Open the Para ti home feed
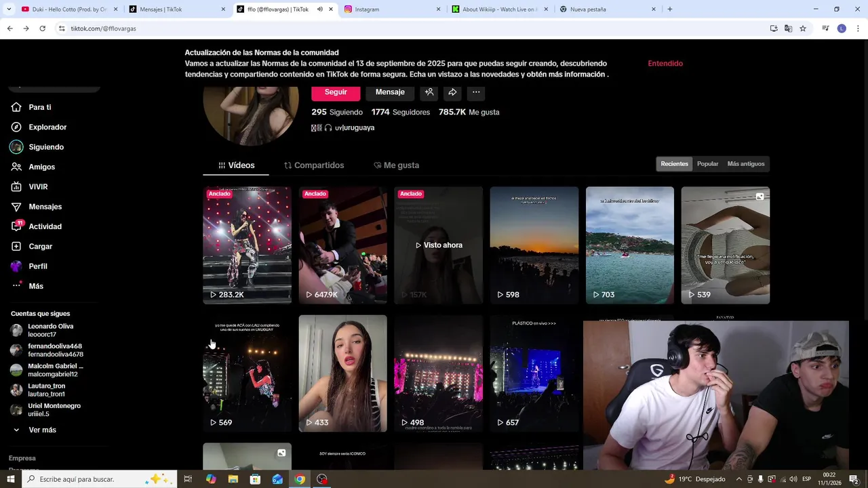This screenshot has width=868, height=488. tap(39, 107)
